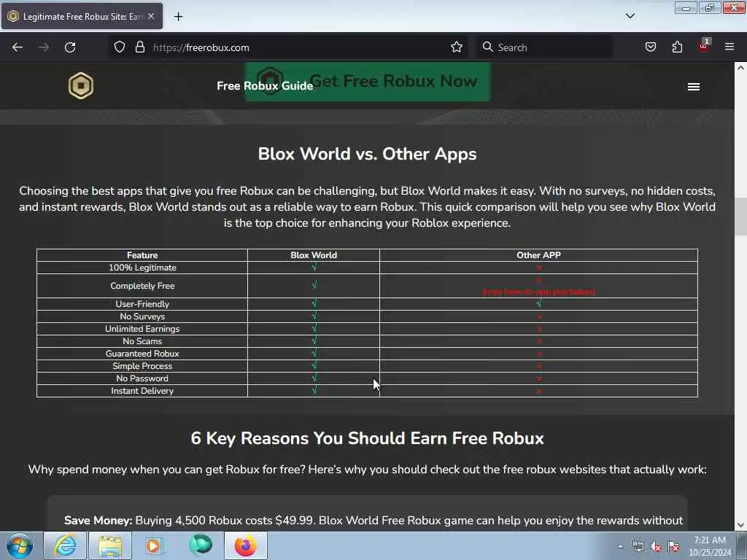Launch Internet Explorer from taskbar
The height and width of the screenshot is (560, 747).
(65, 545)
